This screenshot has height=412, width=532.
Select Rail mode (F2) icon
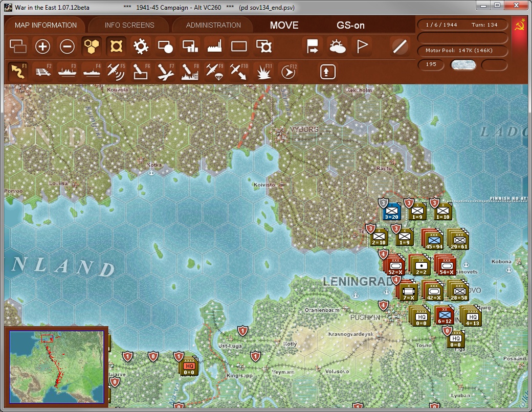click(x=43, y=72)
